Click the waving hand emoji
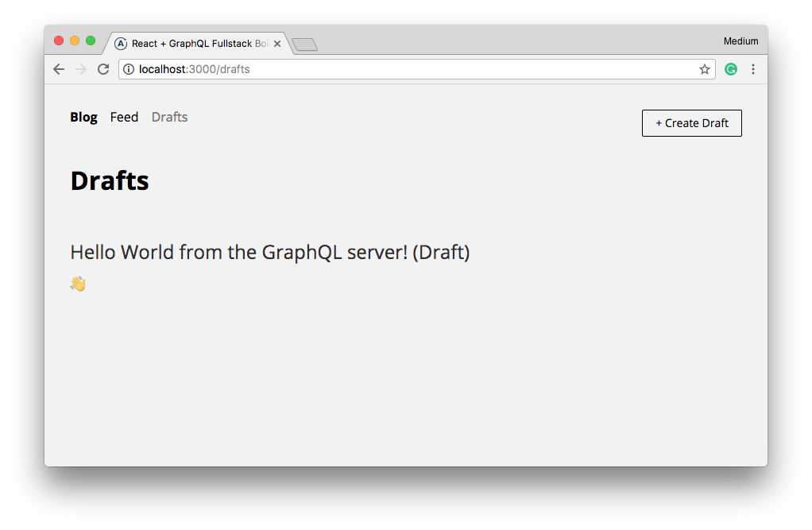The height and width of the screenshot is (530, 812). [78, 284]
